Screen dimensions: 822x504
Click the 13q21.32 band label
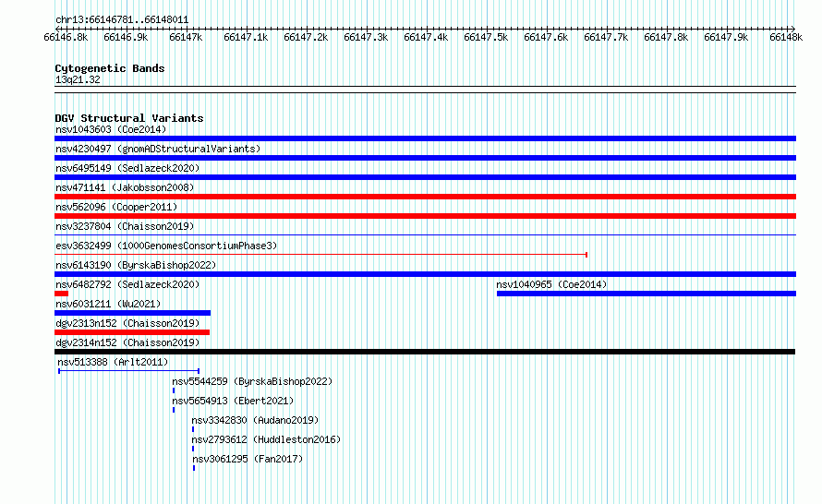click(78, 79)
